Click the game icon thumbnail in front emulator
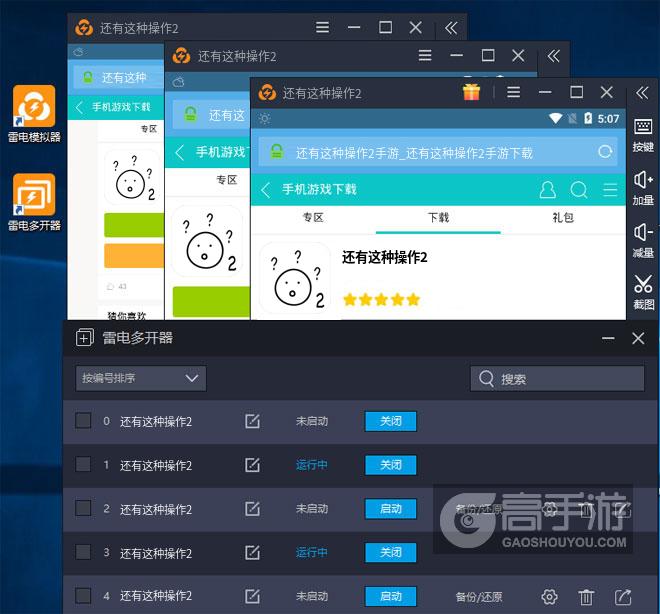Screen dimensions: 660x614 click(x=295, y=278)
